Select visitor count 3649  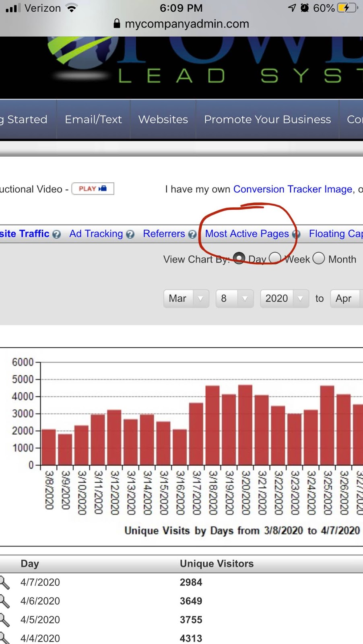tap(191, 601)
